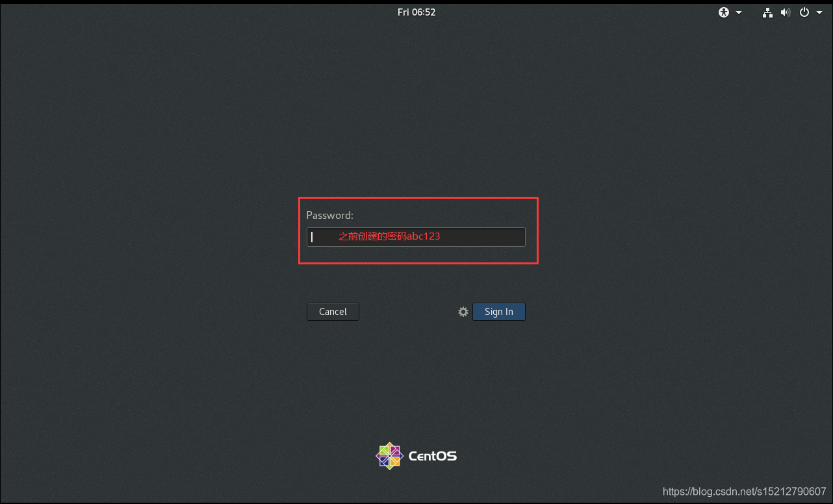Viewport: 833px width, 504px height.
Task: Click the volume speaker icon
Action: click(x=786, y=12)
